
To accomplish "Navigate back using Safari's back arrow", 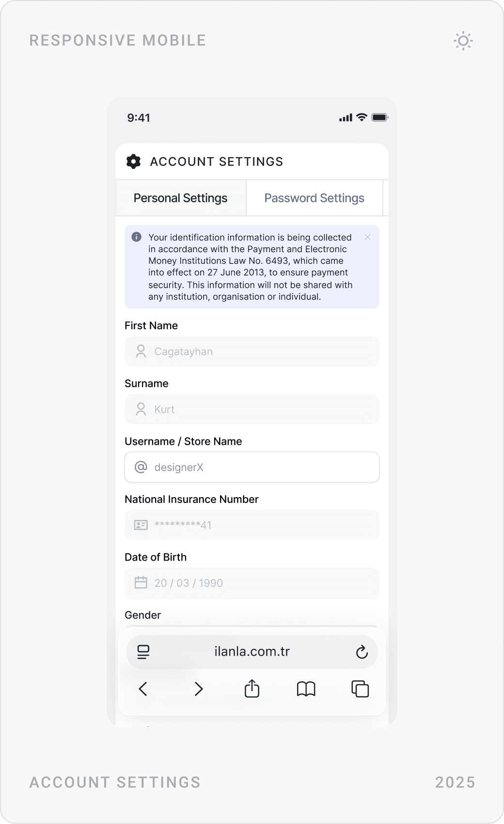I will coord(143,689).
